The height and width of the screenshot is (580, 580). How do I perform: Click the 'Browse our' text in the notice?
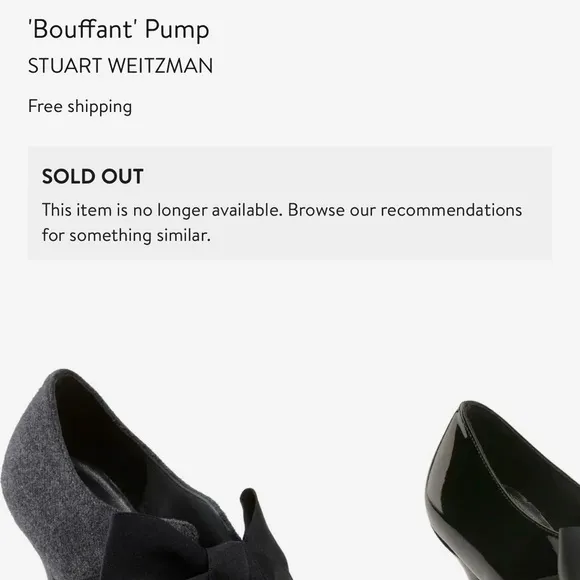click(332, 210)
